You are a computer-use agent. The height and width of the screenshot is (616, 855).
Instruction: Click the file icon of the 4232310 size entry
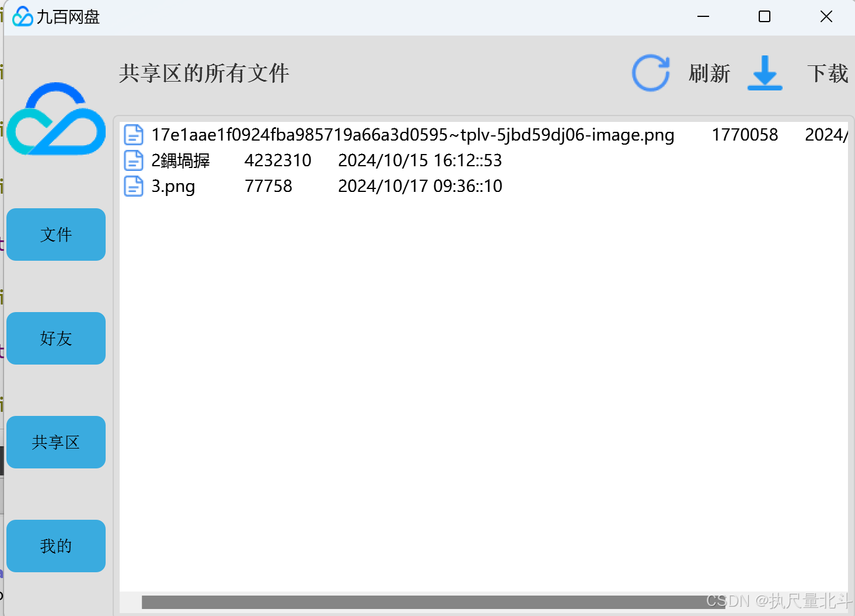click(x=134, y=160)
